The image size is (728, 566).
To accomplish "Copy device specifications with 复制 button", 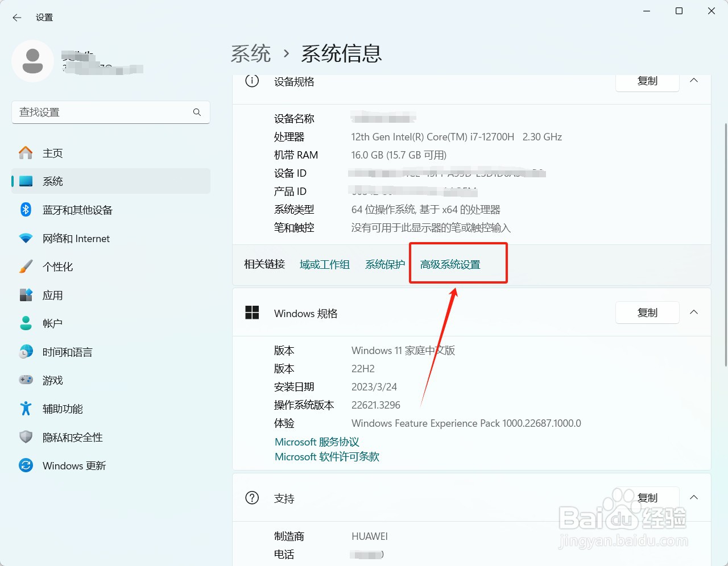I will [x=647, y=81].
